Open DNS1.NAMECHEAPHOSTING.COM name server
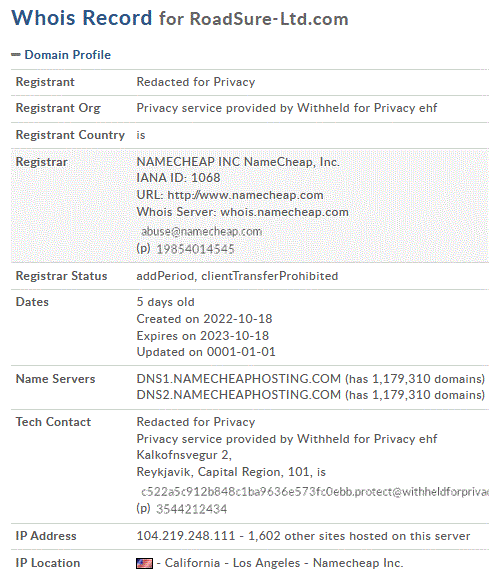The height and width of the screenshot is (576, 489). [238, 379]
